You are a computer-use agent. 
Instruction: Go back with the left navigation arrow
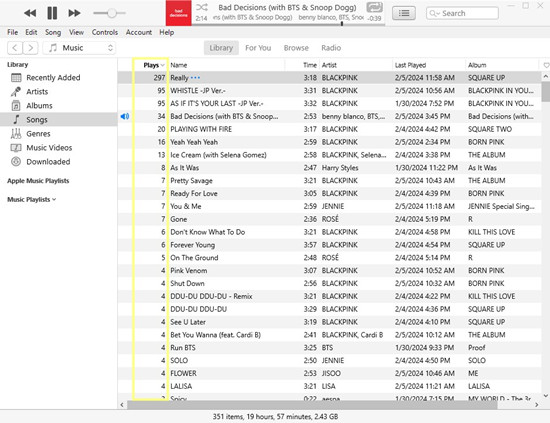pos(15,48)
